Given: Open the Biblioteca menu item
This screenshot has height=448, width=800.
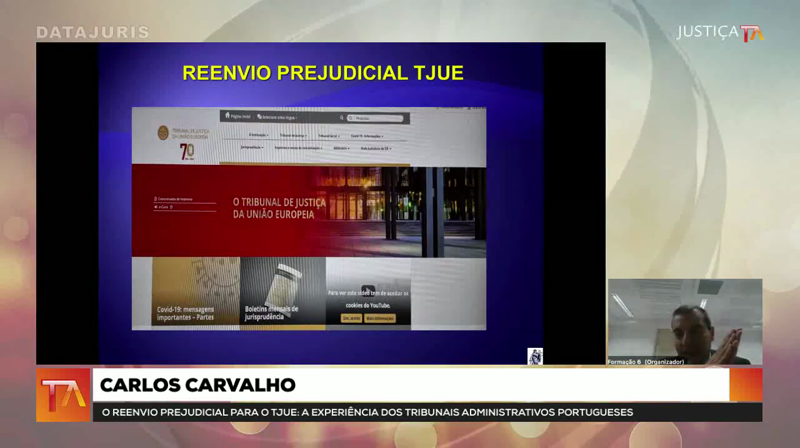Looking at the screenshot, I should click(x=342, y=147).
